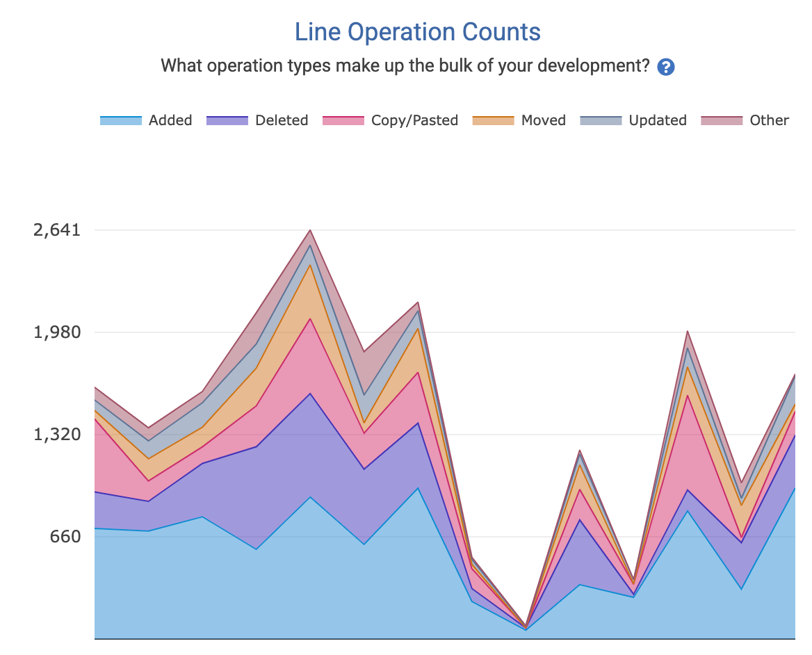Hide the Moved series via its label

[544, 120]
